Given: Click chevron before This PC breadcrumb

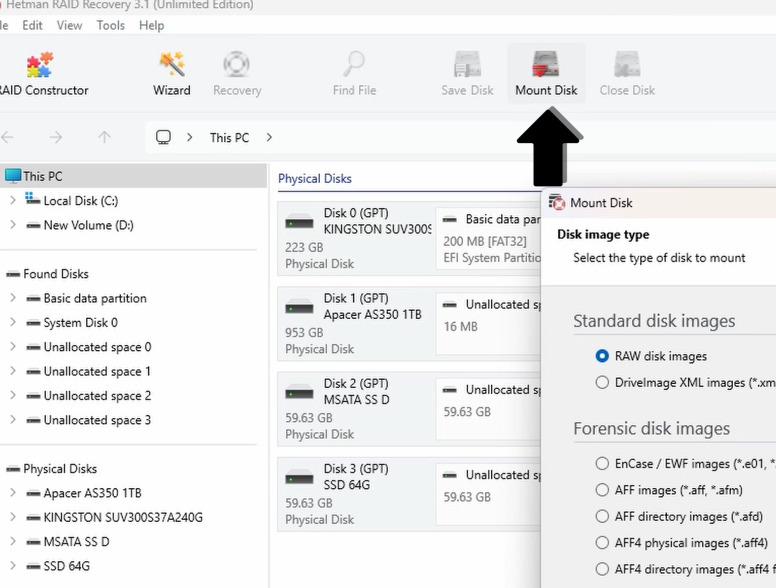Looking at the screenshot, I should point(190,137).
